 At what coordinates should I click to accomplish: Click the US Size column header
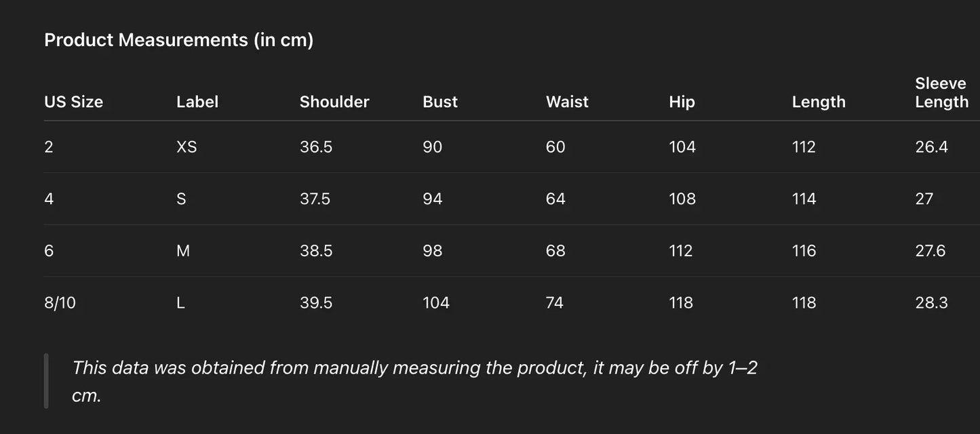pyautogui.click(x=73, y=102)
